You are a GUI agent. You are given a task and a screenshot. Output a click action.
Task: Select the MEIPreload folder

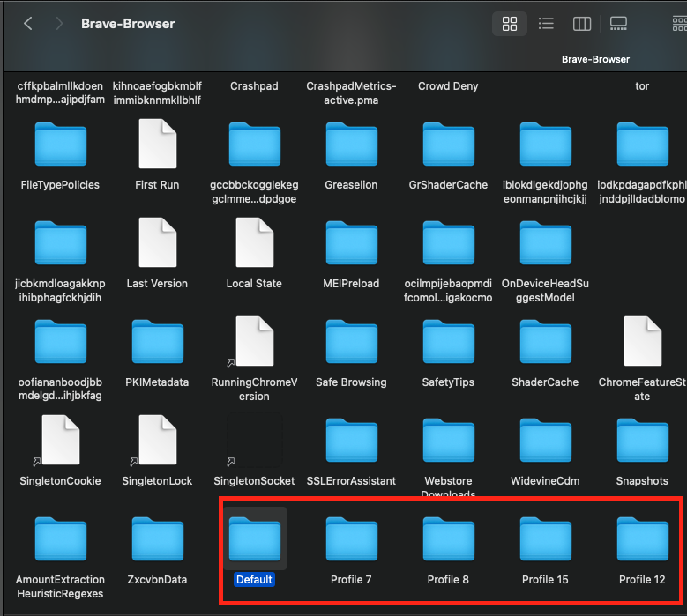[351, 243]
